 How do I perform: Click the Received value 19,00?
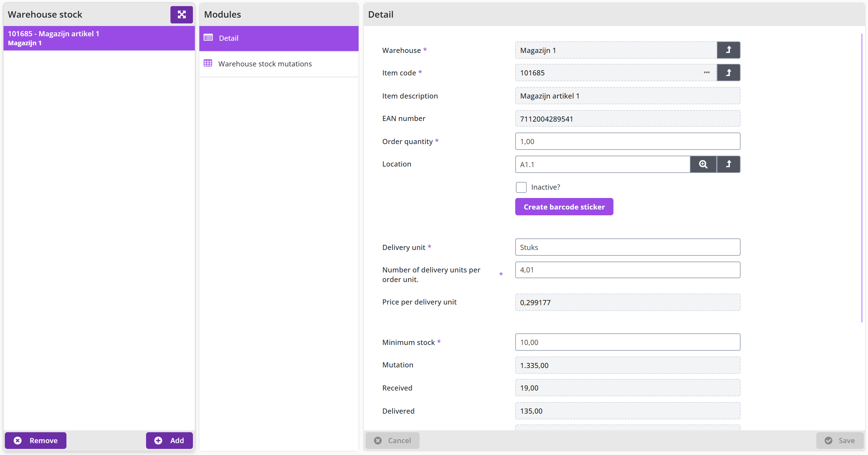(x=628, y=388)
